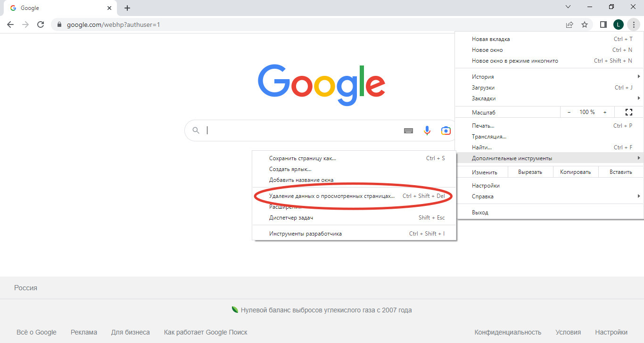Click the profile avatar L
The image size is (644, 343).
point(618,24)
